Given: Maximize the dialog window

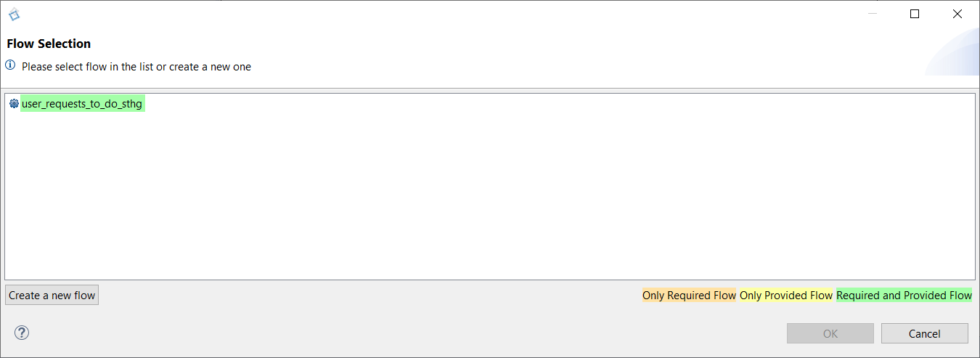Looking at the screenshot, I should (915, 14).
